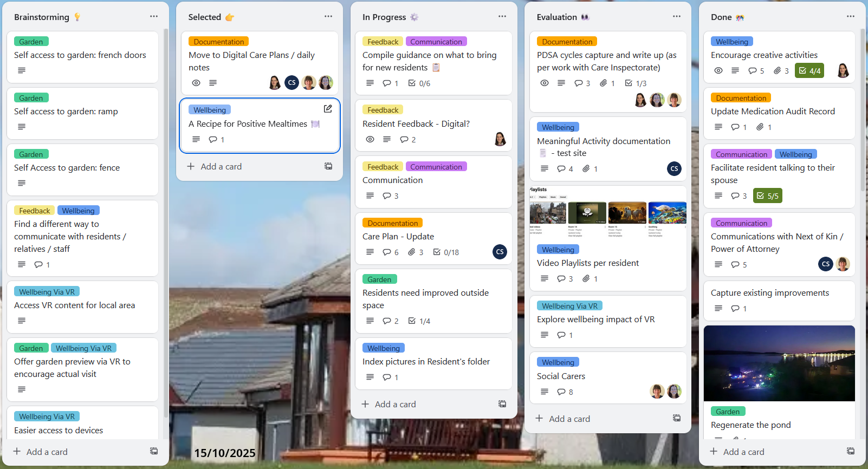Open CS member avatar on Care Plan - Update

coord(500,252)
